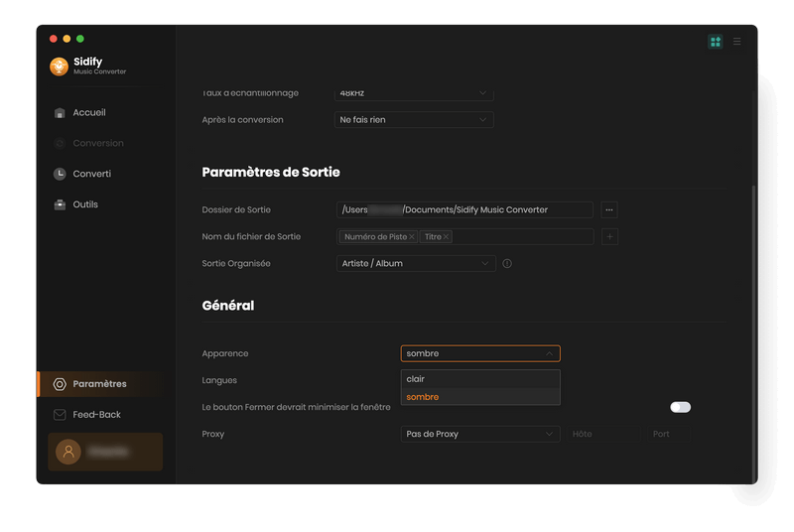
Task: Open the Proxy type dropdown
Action: coord(479,434)
